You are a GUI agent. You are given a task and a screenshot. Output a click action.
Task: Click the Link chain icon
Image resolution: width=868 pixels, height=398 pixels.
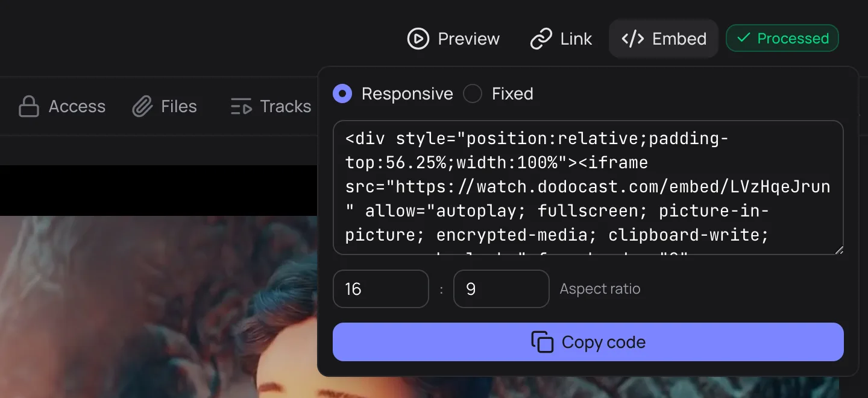tap(541, 39)
